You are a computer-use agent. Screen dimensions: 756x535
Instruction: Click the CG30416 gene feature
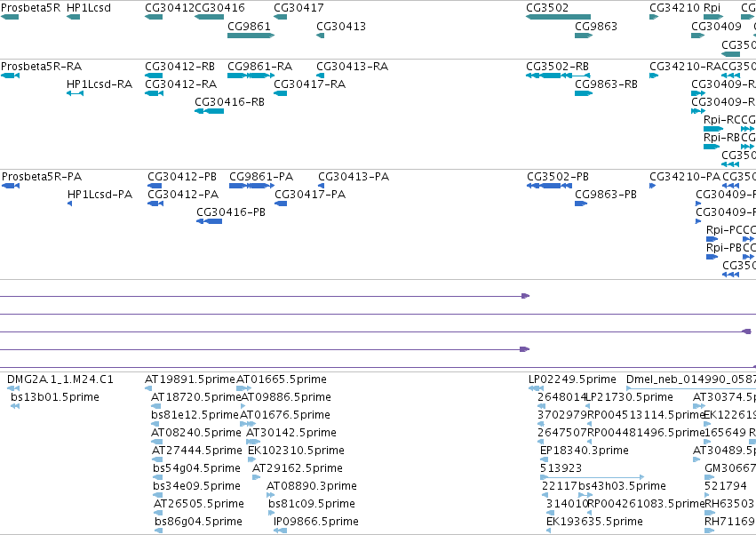pos(210,17)
